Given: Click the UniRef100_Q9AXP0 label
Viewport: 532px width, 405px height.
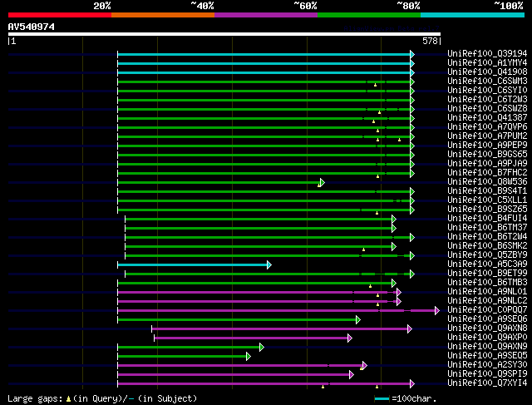Looking at the screenshot, I should (487, 338).
